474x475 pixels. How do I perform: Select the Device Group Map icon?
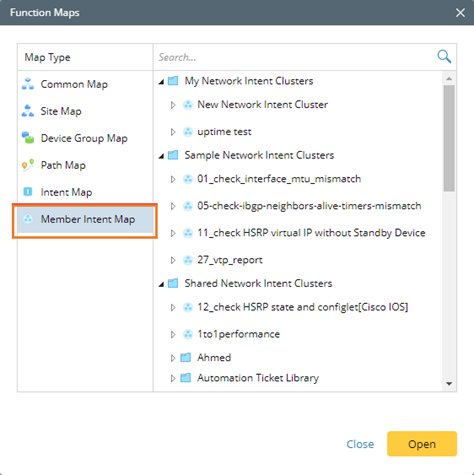(28, 138)
